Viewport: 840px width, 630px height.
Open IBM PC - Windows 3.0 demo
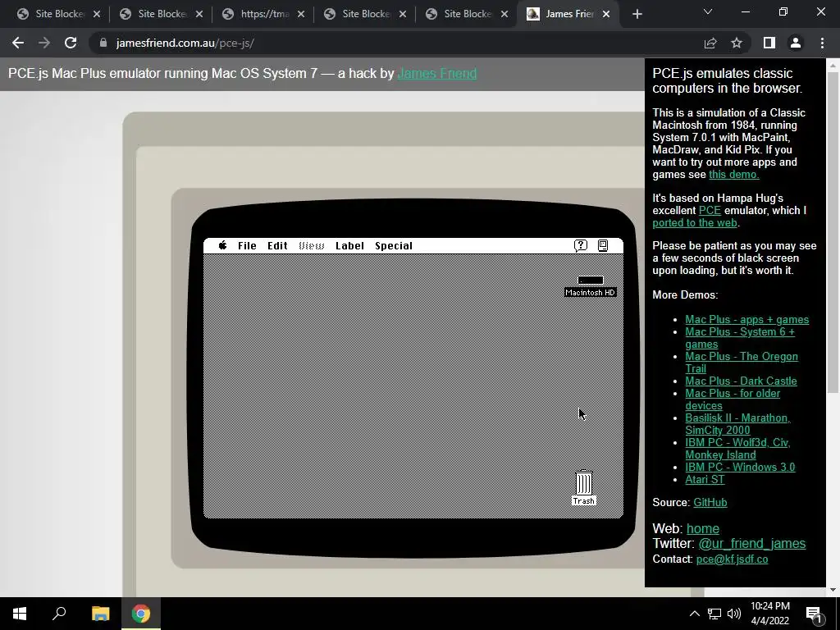pos(740,467)
